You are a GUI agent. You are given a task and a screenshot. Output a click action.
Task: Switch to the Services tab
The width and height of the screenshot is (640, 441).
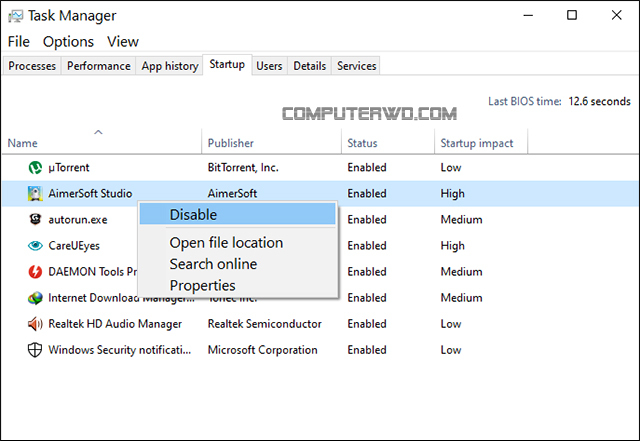[x=356, y=66]
